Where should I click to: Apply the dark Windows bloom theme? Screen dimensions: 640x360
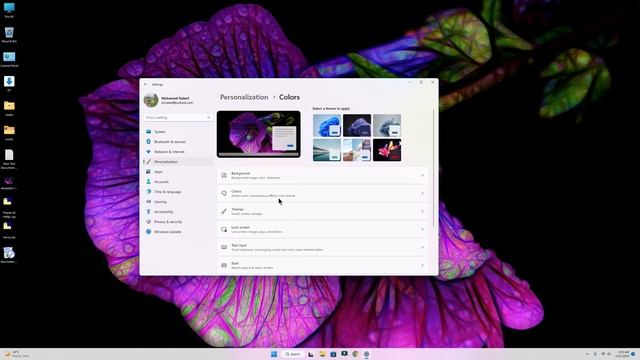(357, 125)
